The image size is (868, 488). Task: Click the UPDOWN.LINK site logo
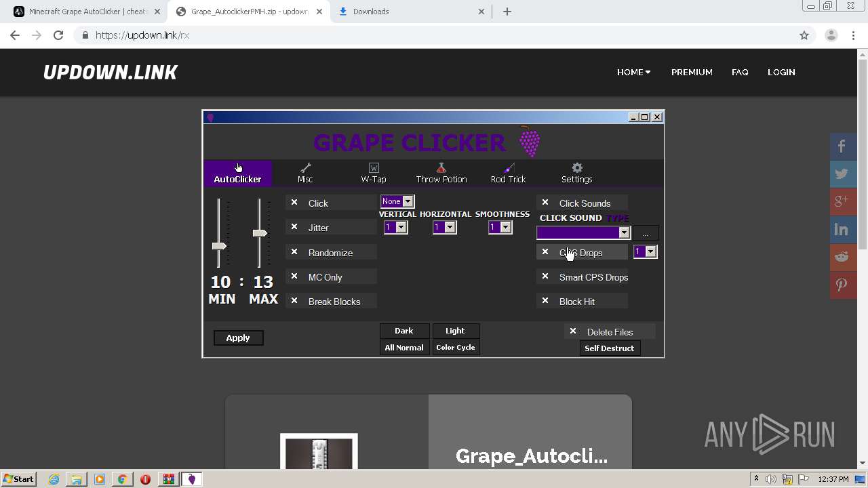(x=110, y=73)
